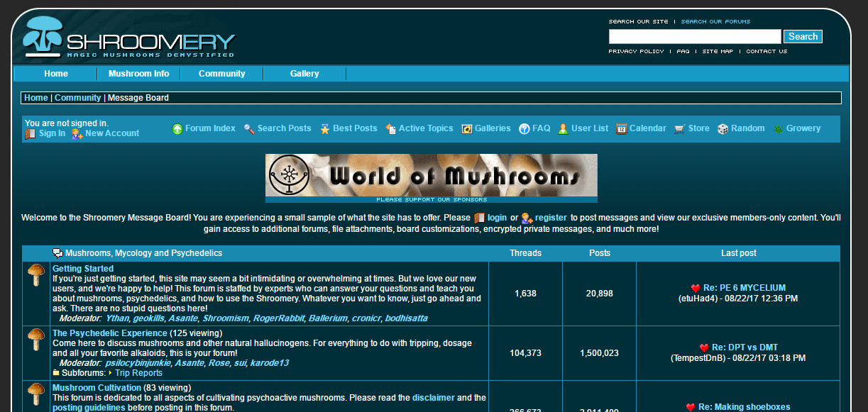The width and height of the screenshot is (868, 412).
Task: Open the Home navigation tab
Action: pyautogui.click(x=56, y=74)
